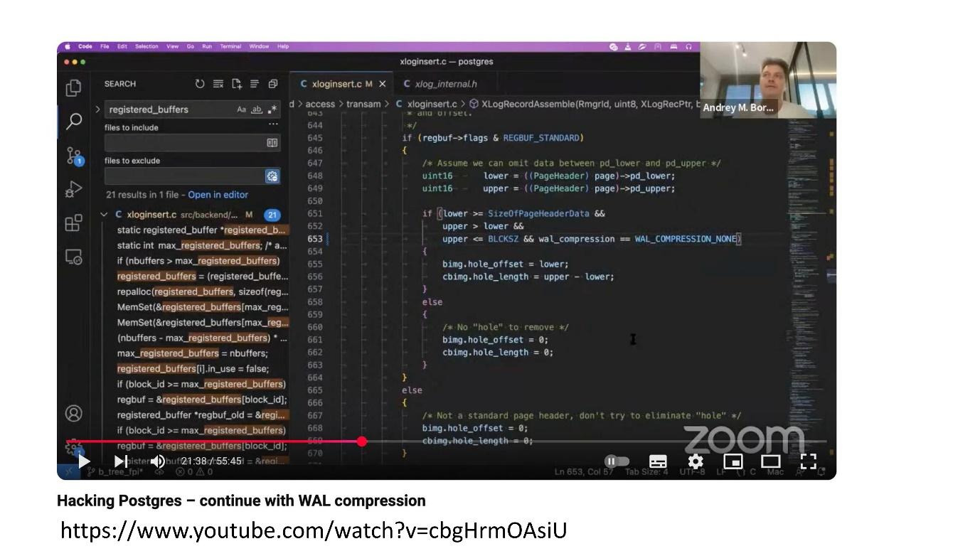Select the access breadcrumb segment
This screenshot has height=551, width=980.
pos(320,104)
